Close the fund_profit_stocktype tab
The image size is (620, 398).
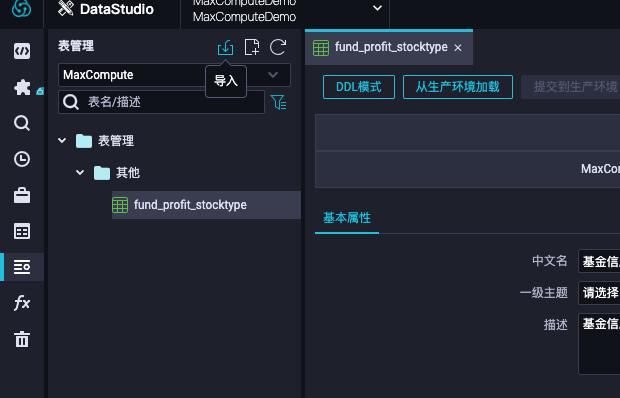(458, 48)
